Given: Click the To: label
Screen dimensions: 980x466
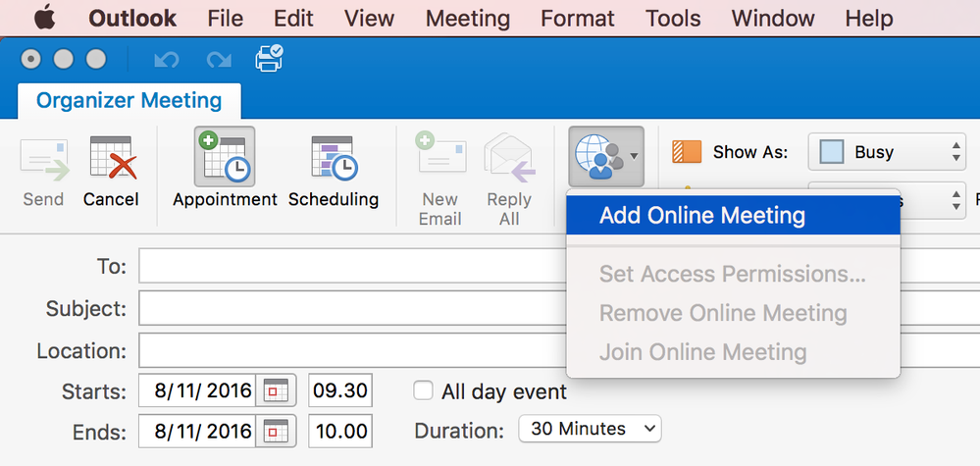Looking at the screenshot, I should (112, 267).
